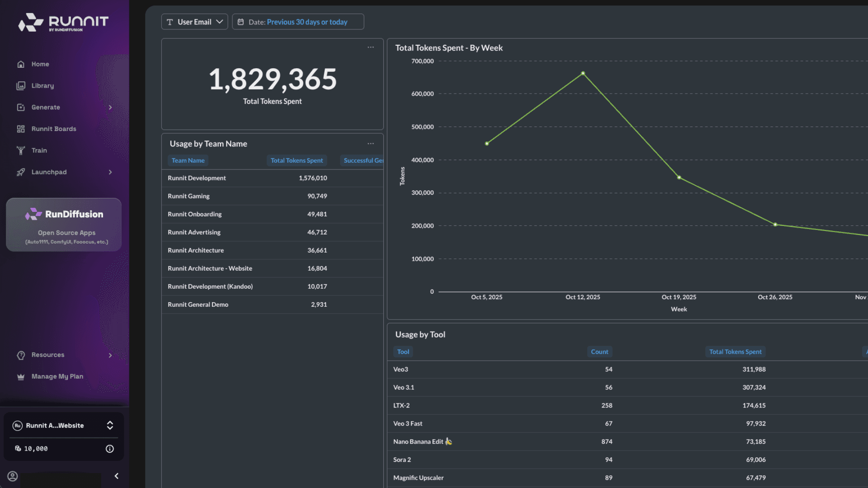Select the Runnit Onboarding team row
868x488 pixels.
[x=272, y=215]
